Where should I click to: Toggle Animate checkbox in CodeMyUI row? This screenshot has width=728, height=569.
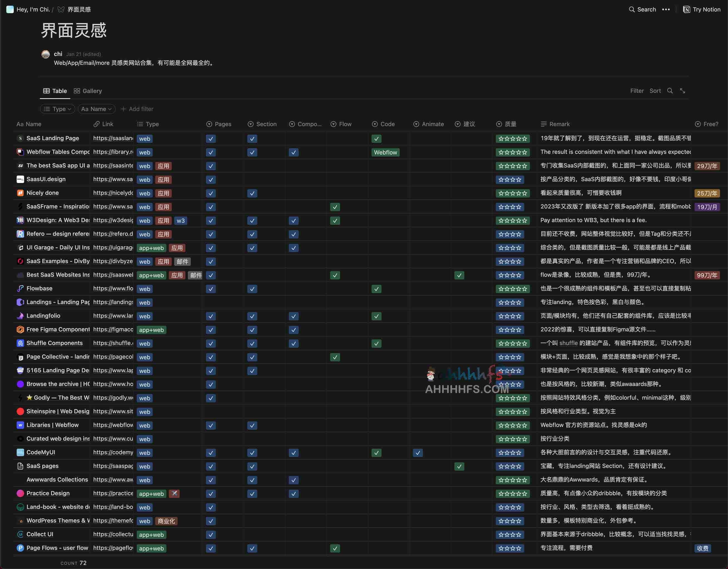point(418,453)
